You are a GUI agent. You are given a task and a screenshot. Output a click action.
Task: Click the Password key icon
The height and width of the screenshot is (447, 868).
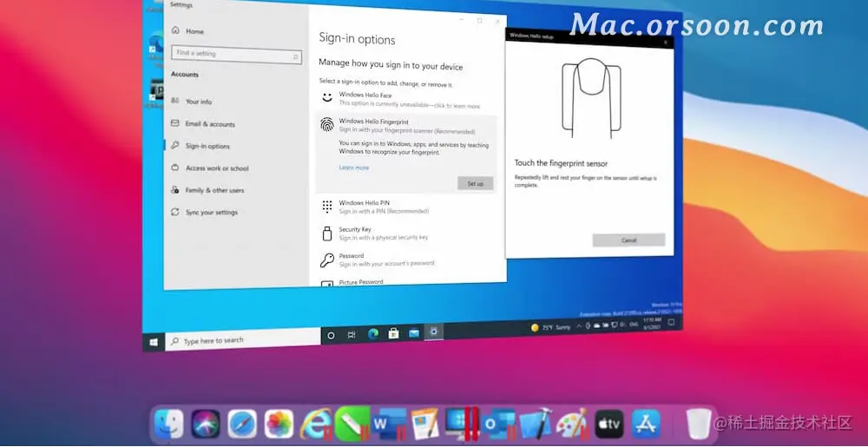(x=327, y=260)
